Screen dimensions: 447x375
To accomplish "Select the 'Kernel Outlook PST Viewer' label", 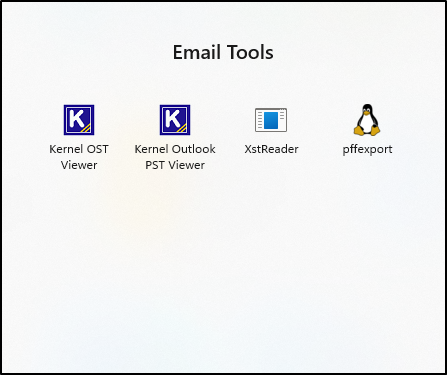I will tap(175, 157).
